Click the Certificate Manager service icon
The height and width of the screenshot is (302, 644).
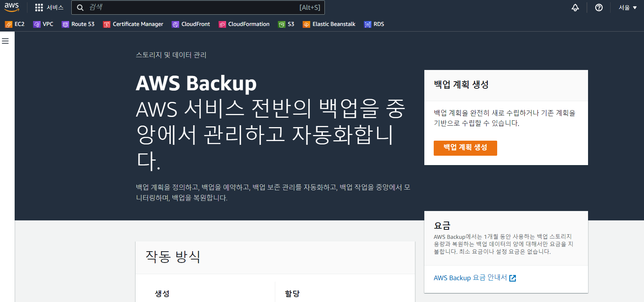pyautogui.click(x=107, y=24)
